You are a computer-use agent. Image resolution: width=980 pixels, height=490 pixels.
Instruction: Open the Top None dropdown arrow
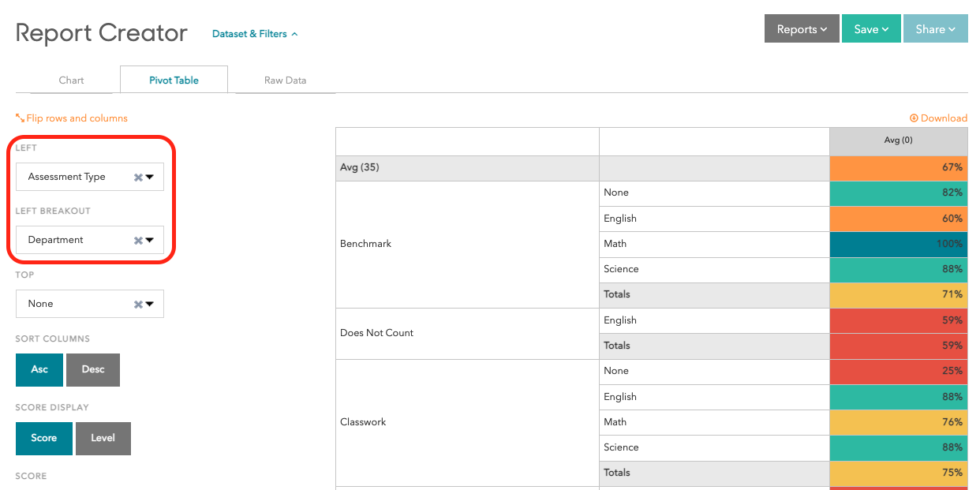click(149, 305)
